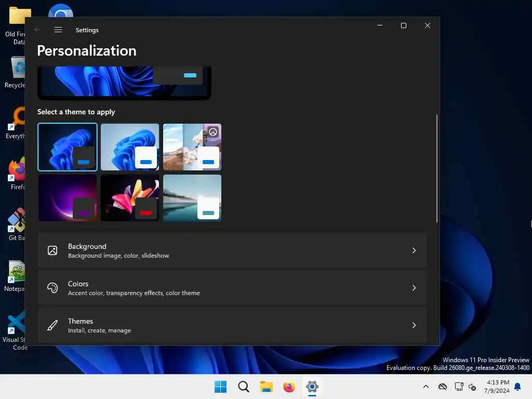Select the Firefox desktop shortcut
The image size is (532, 399).
point(17,174)
